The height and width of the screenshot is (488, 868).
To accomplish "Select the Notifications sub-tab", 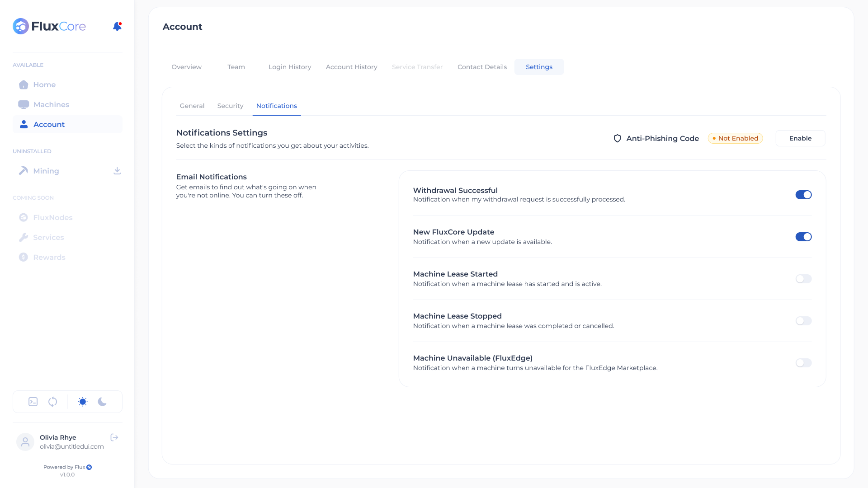I will (x=276, y=106).
